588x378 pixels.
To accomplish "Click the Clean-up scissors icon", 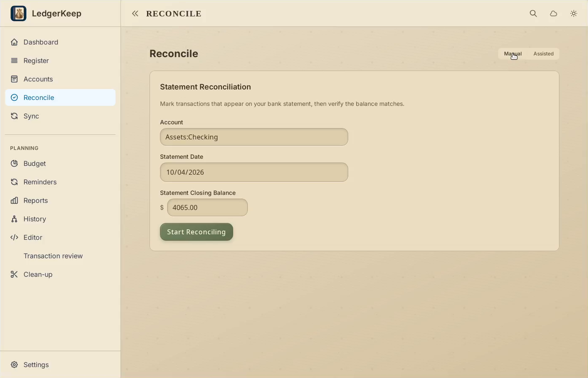I will (14, 274).
